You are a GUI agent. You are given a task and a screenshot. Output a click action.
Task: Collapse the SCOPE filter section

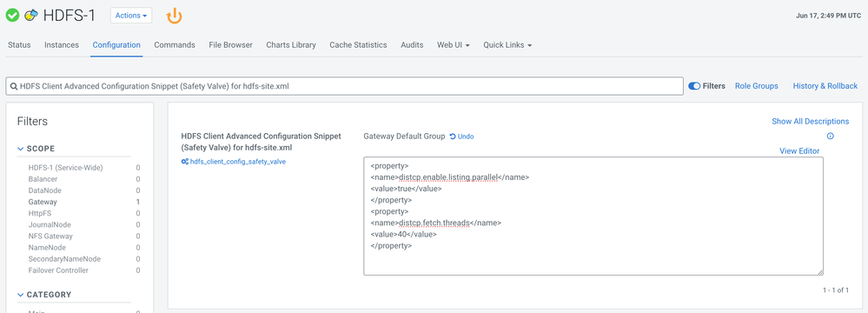pos(36,149)
